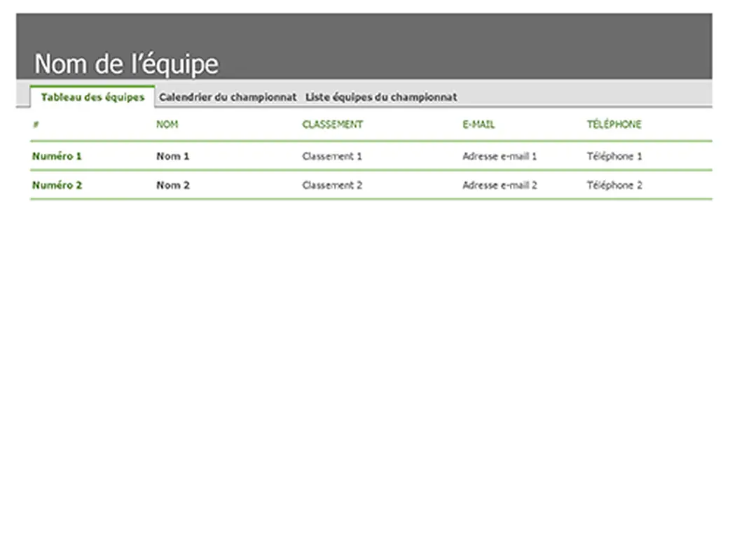Click the E-MAIL column header
This screenshot has width=730, height=560.
point(477,125)
